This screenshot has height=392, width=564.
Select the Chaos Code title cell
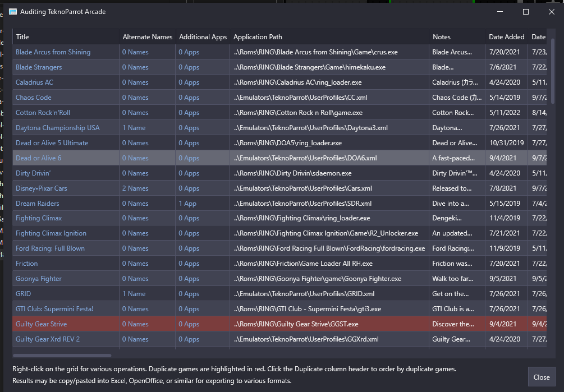pyautogui.click(x=66, y=98)
